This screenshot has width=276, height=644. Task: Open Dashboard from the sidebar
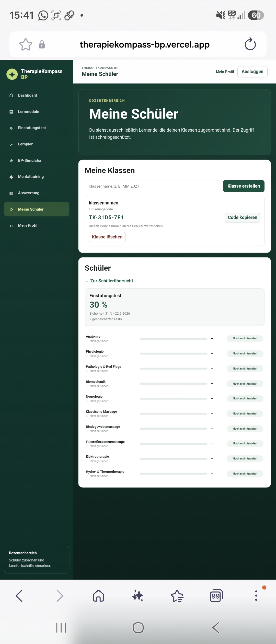(37, 95)
